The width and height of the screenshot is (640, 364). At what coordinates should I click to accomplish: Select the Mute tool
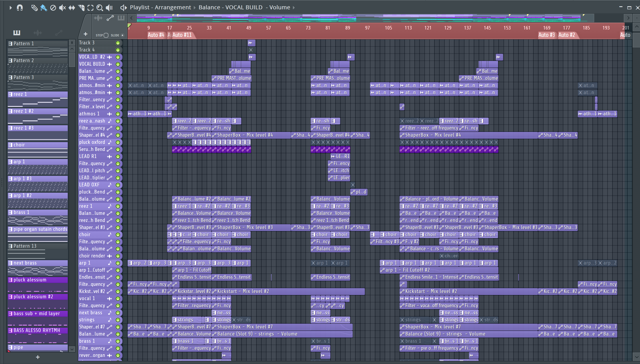62,8
